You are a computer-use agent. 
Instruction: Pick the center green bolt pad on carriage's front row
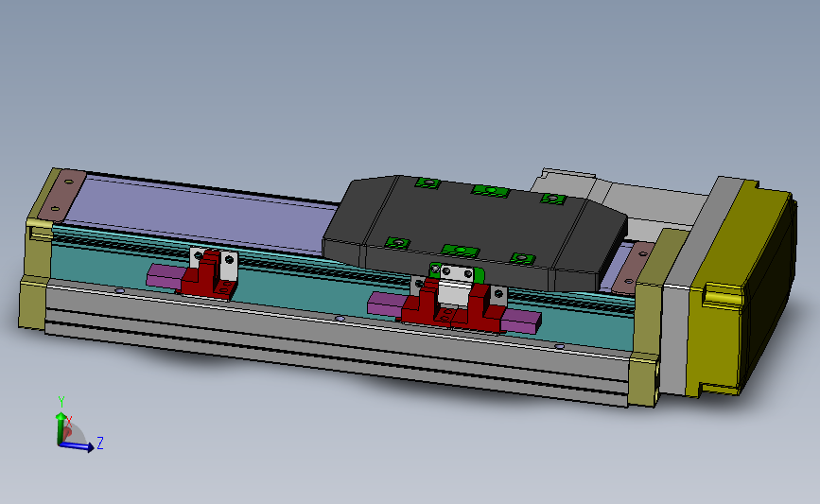[461, 251]
